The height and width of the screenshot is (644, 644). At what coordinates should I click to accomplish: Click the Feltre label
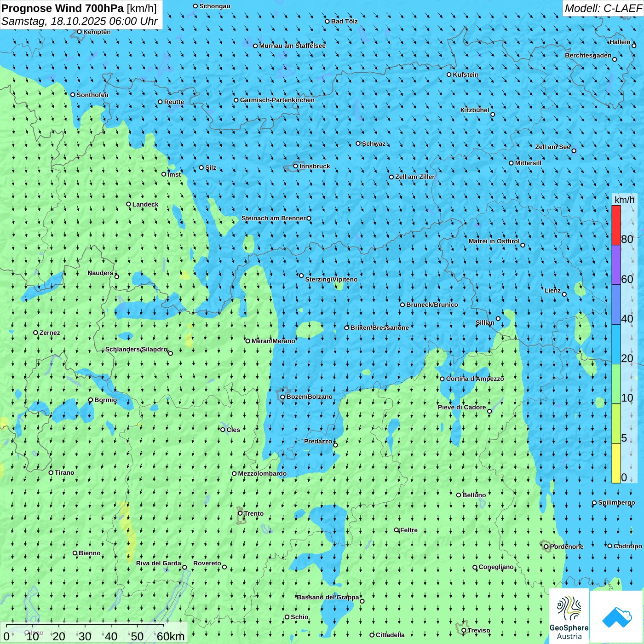pyautogui.click(x=409, y=530)
